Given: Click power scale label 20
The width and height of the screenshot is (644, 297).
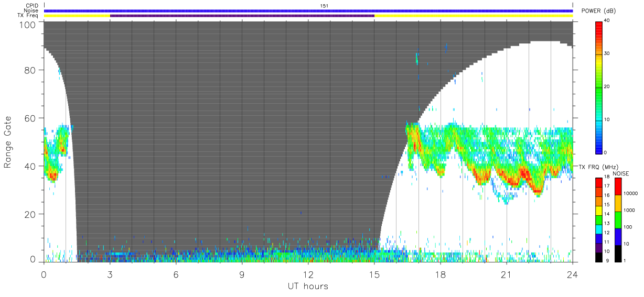Looking at the screenshot, I should click(x=608, y=87).
